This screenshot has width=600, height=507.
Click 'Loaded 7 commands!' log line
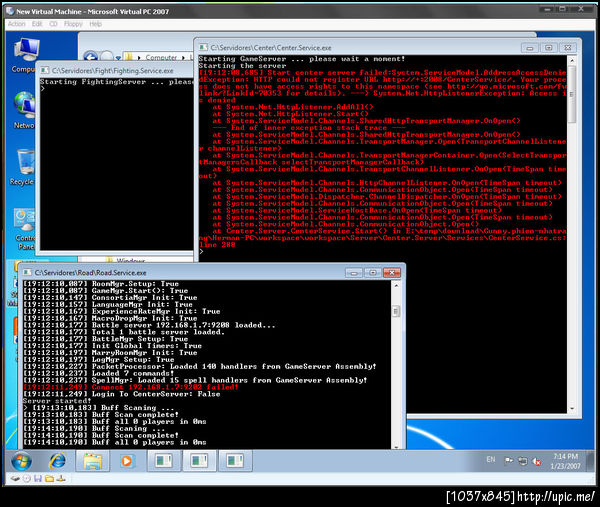pos(99,373)
